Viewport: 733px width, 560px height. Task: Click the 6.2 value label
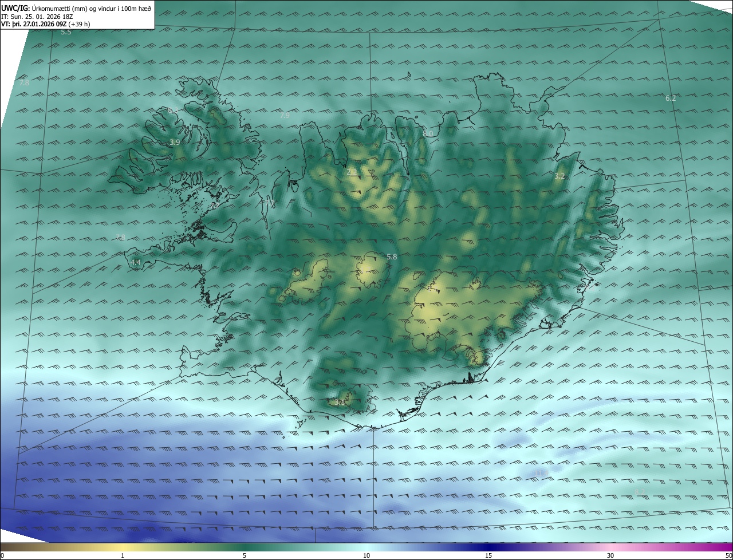pos(671,98)
